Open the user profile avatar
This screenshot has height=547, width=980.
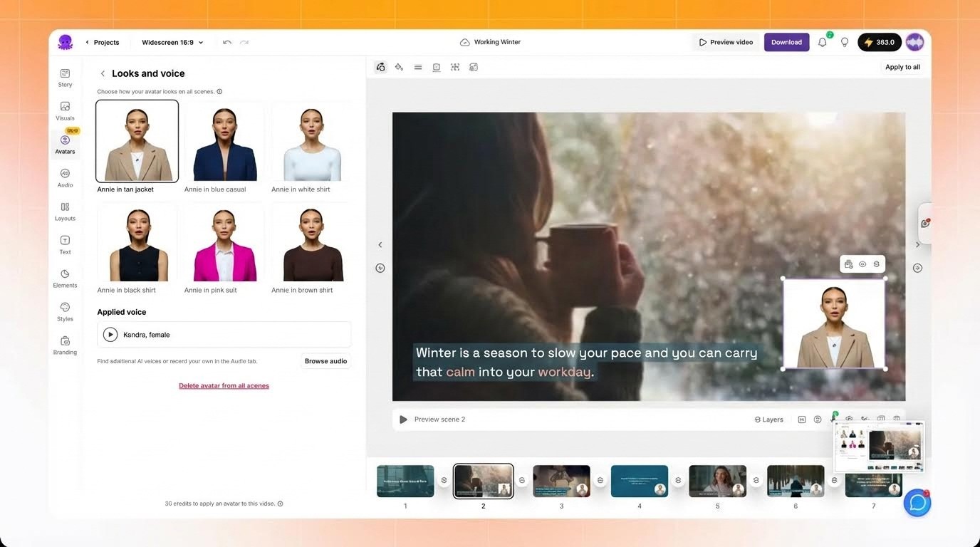915,42
